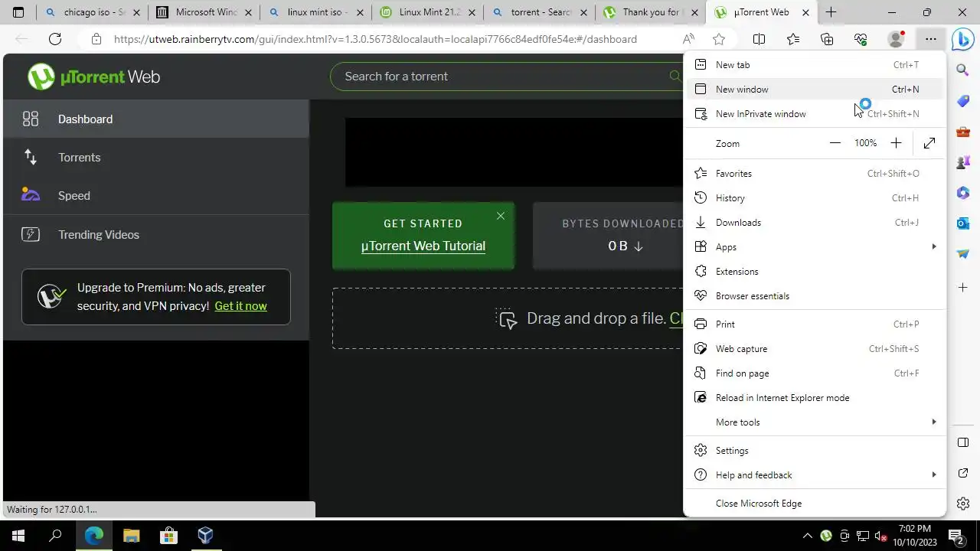Image resolution: width=980 pixels, height=551 pixels.
Task: Open the Favorites toolbar icon
Action: pos(793,39)
